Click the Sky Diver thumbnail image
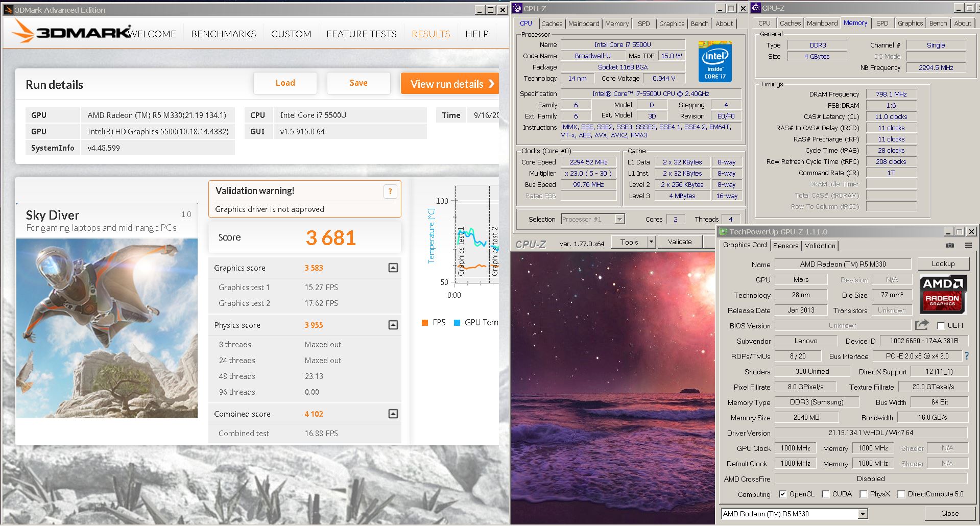 [x=107, y=328]
